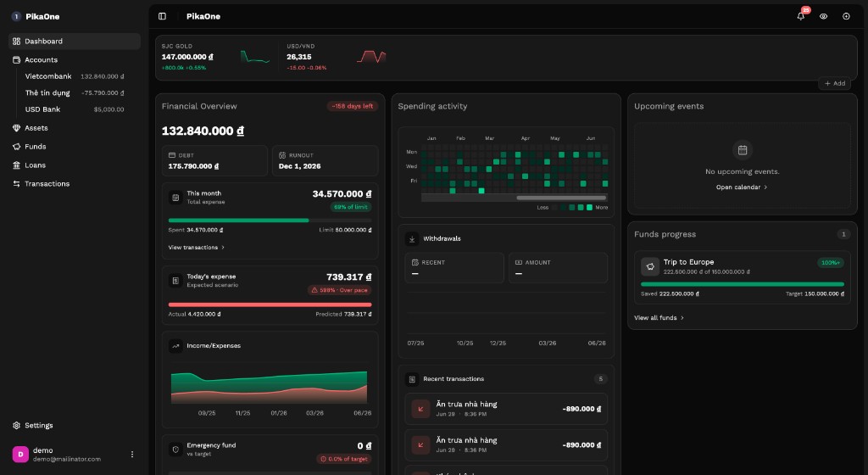868x475 pixels.
Task: Click the spending heatmap horizontal scrollbar
Action: 561,198
